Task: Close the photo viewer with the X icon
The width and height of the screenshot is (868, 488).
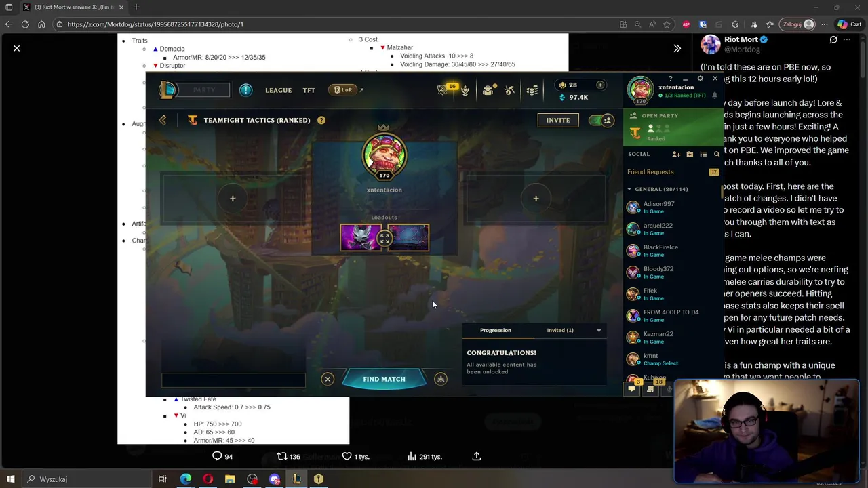Action: pyautogui.click(x=17, y=48)
